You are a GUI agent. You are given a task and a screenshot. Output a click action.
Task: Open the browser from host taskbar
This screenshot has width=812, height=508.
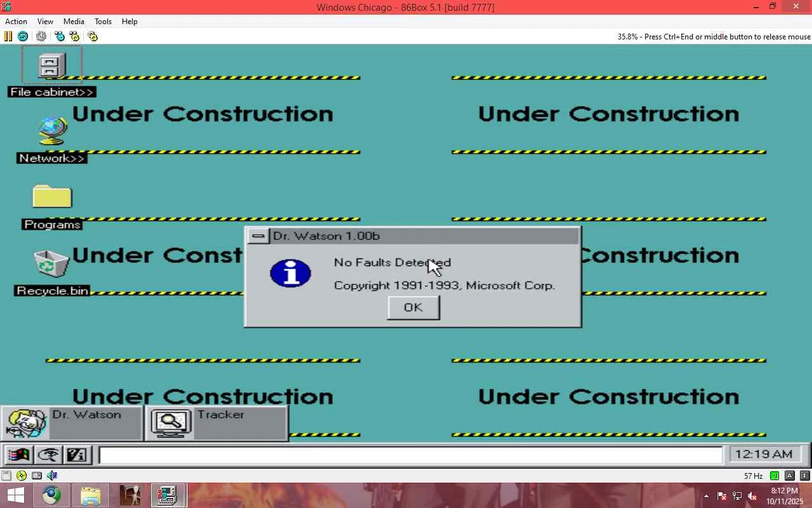click(51, 495)
